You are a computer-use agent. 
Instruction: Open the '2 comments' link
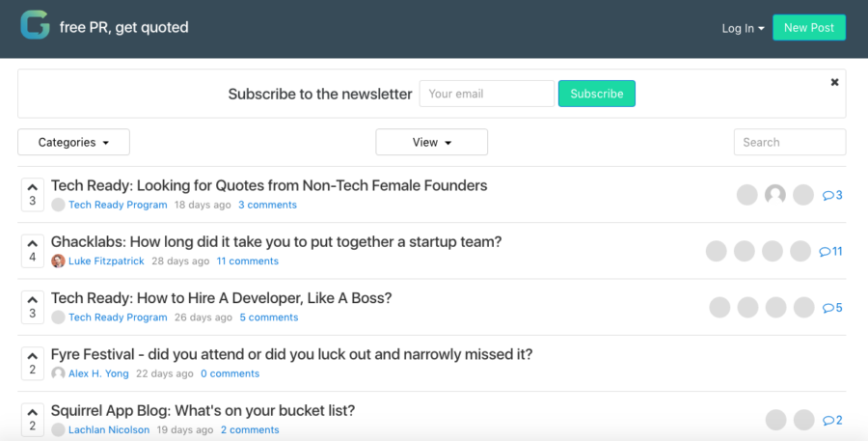click(x=250, y=430)
